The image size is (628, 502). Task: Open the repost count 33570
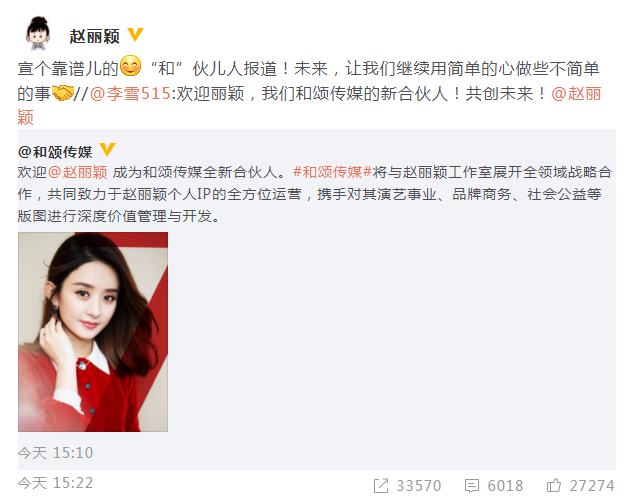pyautogui.click(x=419, y=486)
